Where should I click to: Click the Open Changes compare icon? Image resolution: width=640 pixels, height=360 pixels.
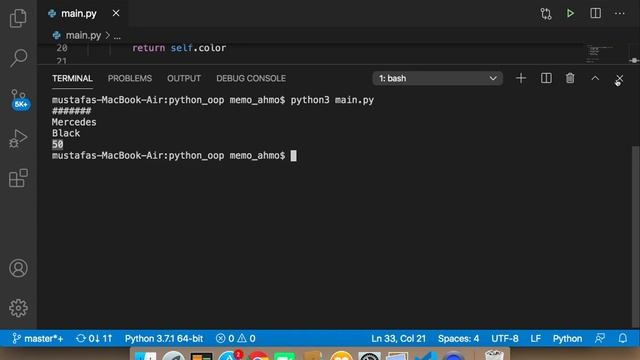coord(546,13)
